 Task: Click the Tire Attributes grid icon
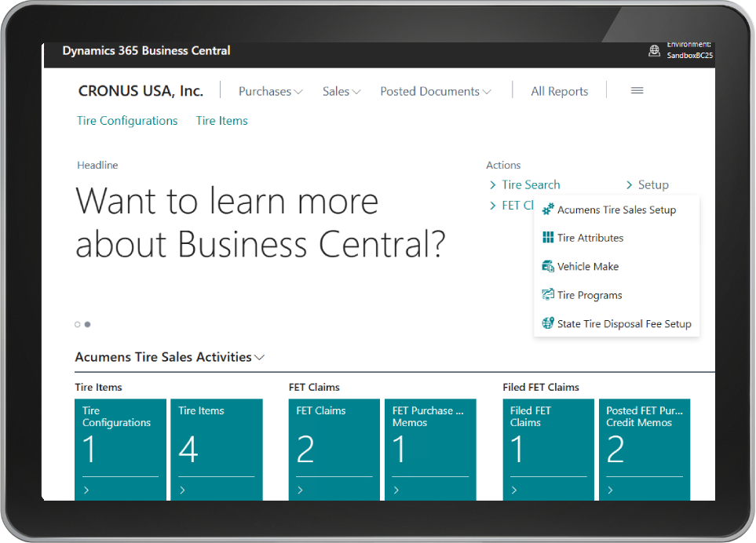(548, 238)
